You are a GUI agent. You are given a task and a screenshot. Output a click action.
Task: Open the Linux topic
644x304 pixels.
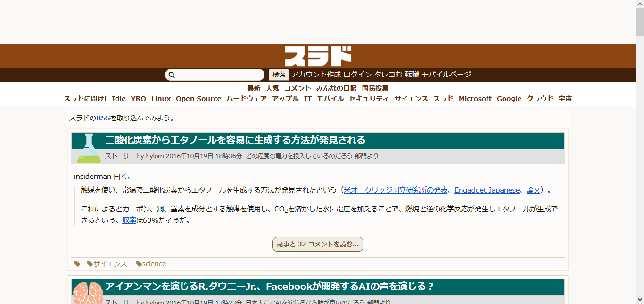coord(161,98)
